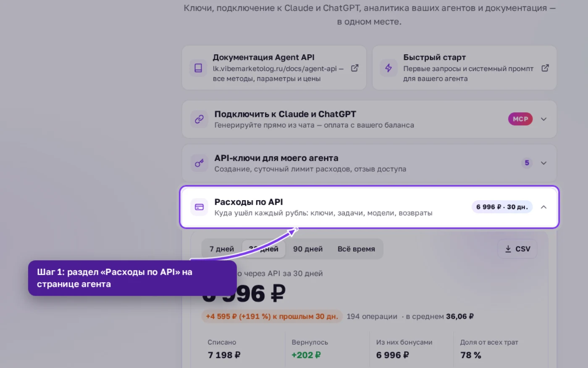Select the 7 дней period tab
The width and height of the screenshot is (588, 368).
click(x=222, y=249)
